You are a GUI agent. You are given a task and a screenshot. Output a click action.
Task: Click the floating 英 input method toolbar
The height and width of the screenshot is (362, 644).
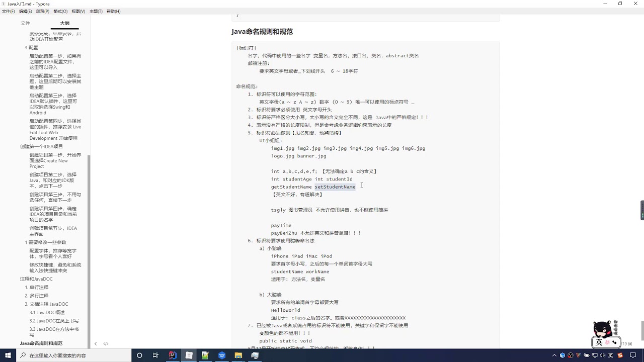click(x=605, y=342)
